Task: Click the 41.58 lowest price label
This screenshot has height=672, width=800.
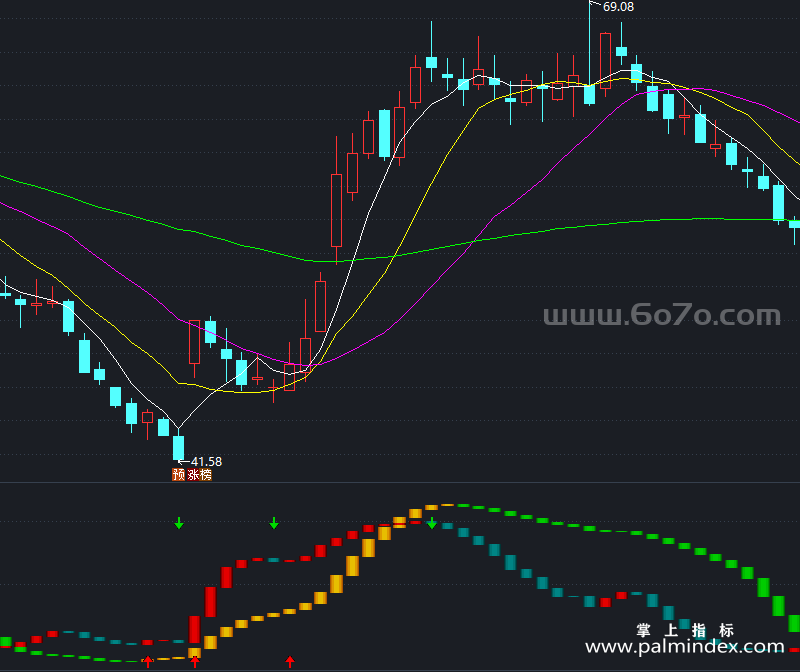Action: click(x=206, y=461)
